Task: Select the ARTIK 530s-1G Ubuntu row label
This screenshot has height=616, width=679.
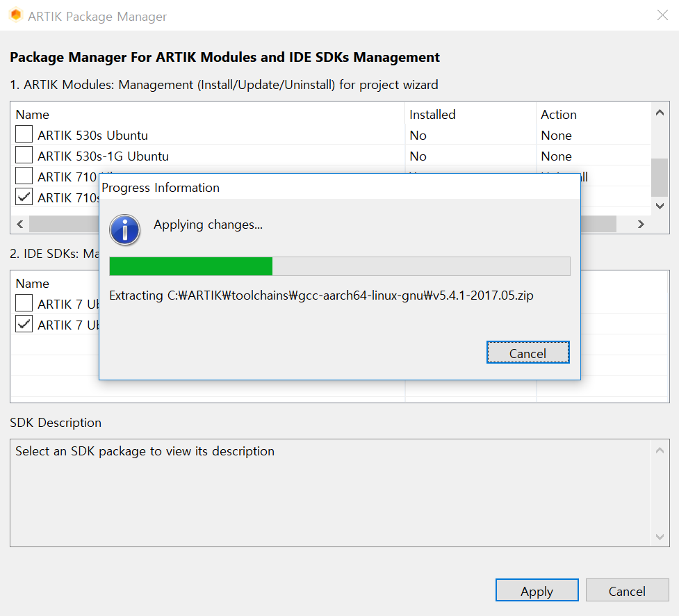Action: pos(103,156)
